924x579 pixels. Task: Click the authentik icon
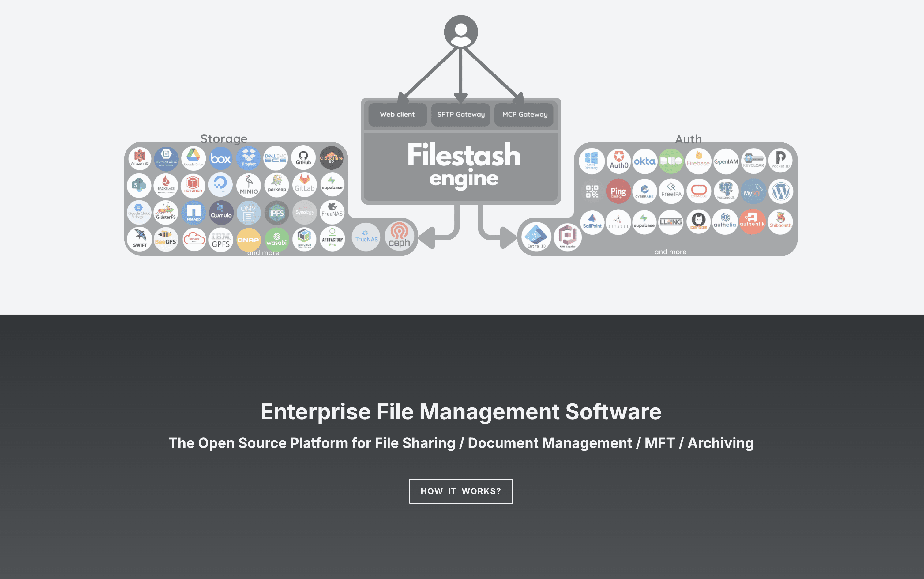pos(752,222)
